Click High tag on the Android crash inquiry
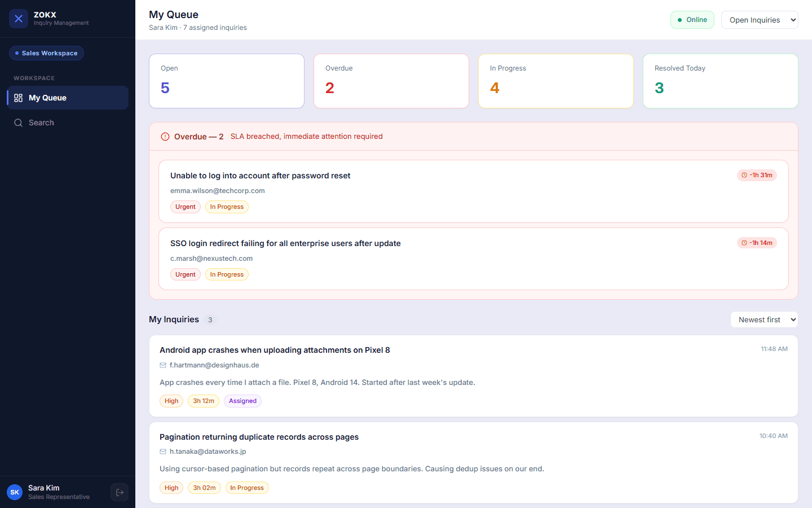 click(x=171, y=401)
